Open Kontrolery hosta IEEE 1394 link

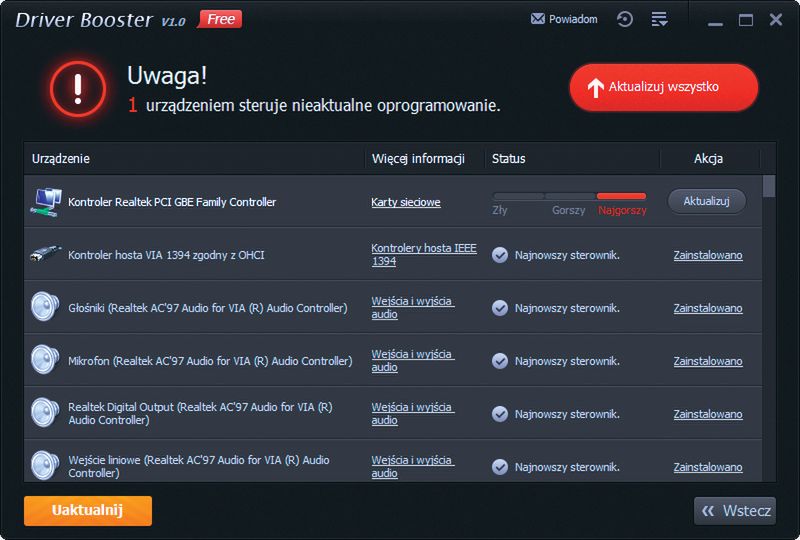click(x=423, y=254)
